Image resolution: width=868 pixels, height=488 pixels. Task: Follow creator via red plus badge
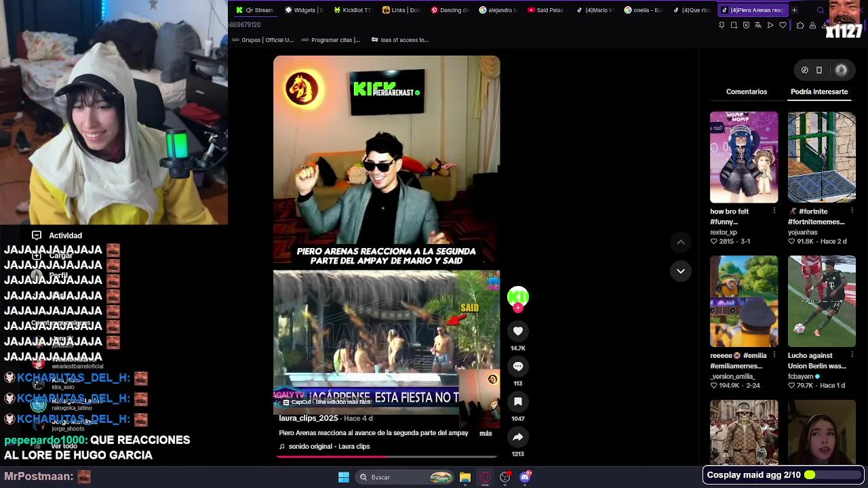518,308
